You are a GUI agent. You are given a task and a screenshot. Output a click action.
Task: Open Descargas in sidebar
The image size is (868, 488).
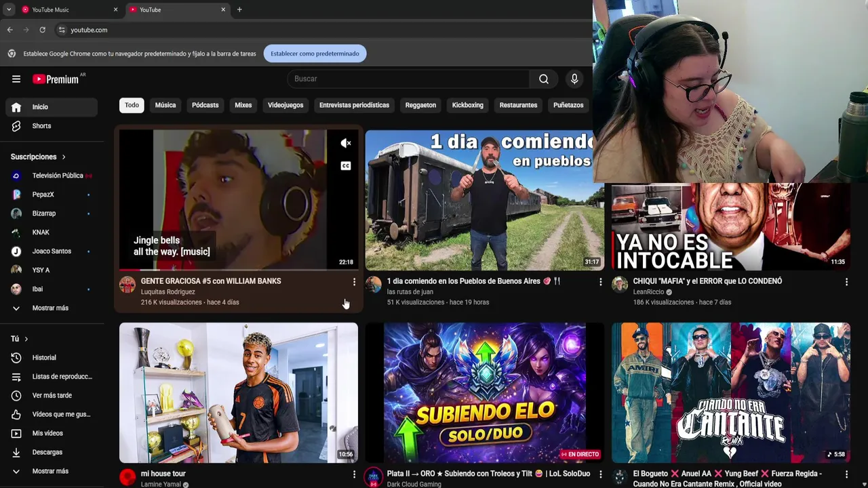click(52, 453)
